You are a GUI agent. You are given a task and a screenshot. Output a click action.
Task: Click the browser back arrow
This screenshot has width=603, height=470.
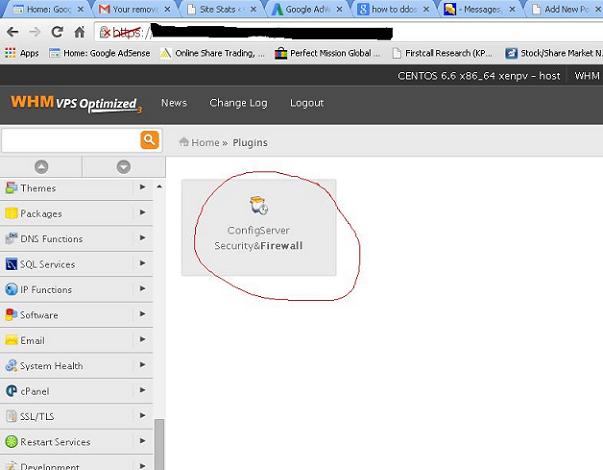pos(13,32)
